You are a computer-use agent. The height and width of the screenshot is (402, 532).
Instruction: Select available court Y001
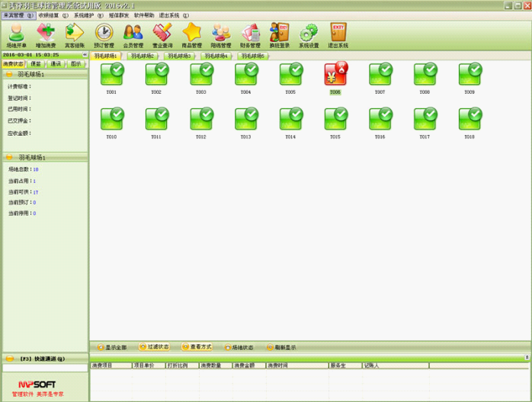[x=112, y=75]
